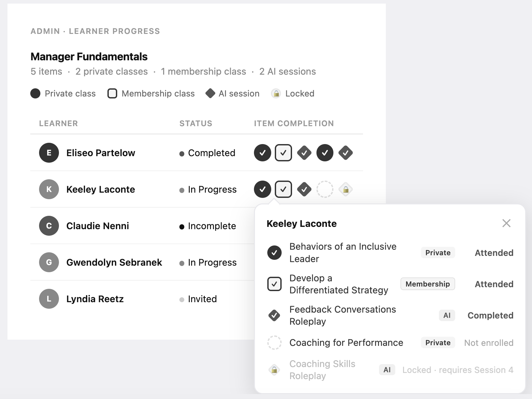
Task: Click Attended status for Behaviors of an Inclusive Leader
Action: point(494,253)
